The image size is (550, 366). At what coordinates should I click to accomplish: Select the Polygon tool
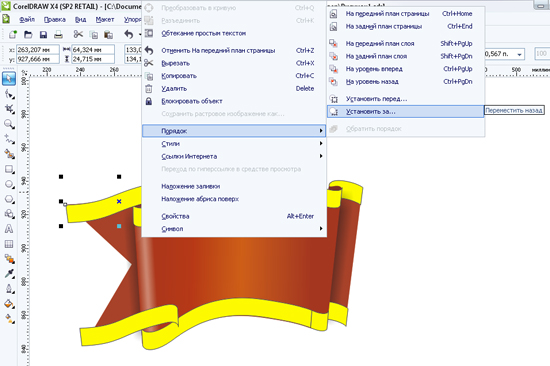pyautogui.click(x=9, y=199)
